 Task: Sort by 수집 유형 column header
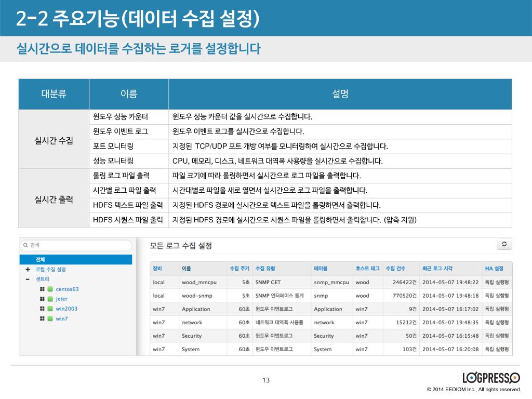[265, 269]
